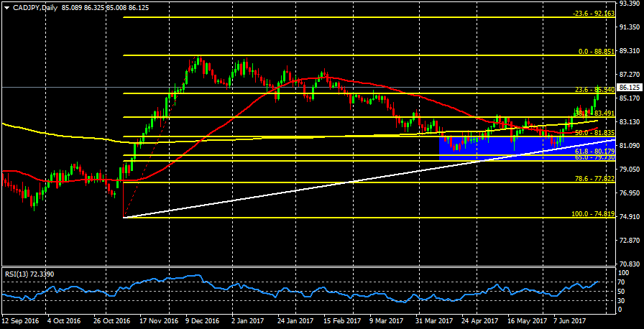Click the 93.390 price scale value

click(630, 4)
